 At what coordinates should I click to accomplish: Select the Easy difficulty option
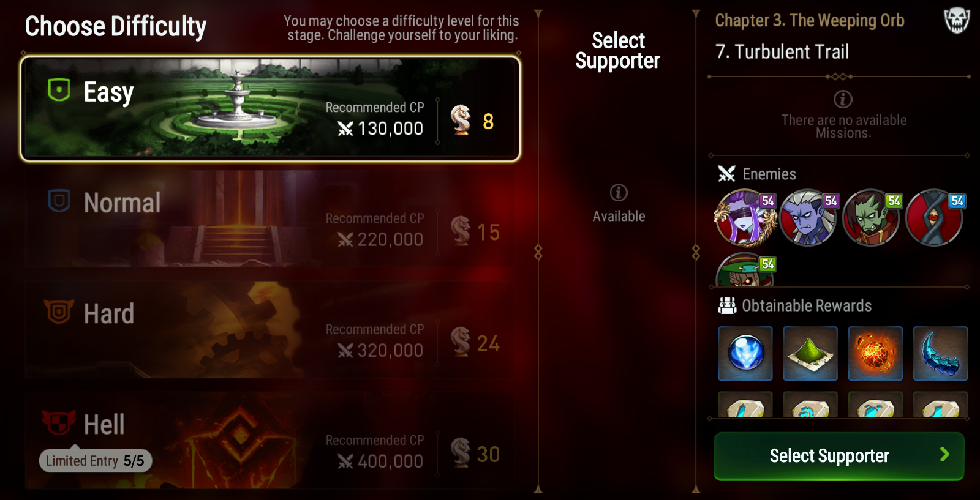click(270, 109)
